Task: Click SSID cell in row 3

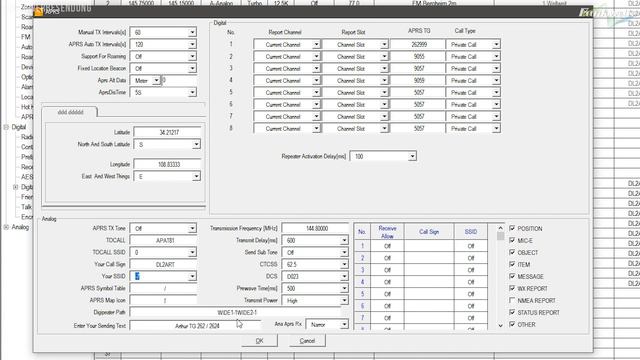Action: pos(471,270)
